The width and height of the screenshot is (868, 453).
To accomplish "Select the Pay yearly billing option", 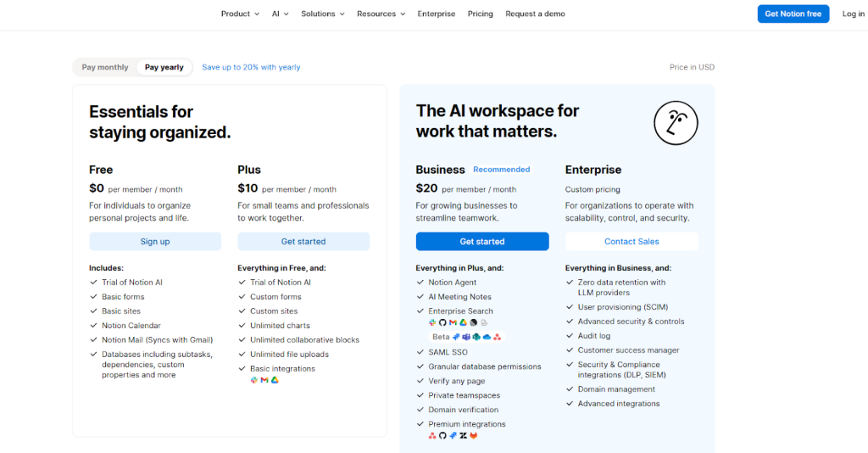I will tap(164, 67).
